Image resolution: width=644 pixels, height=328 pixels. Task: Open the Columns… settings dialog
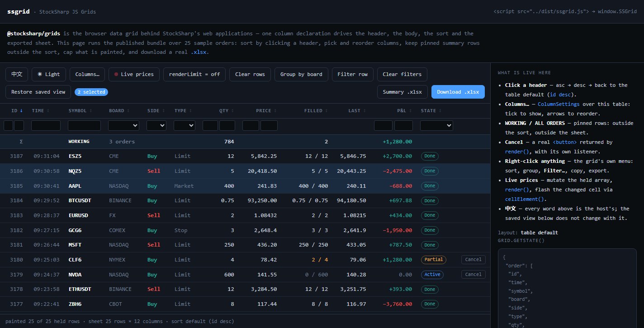point(87,74)
